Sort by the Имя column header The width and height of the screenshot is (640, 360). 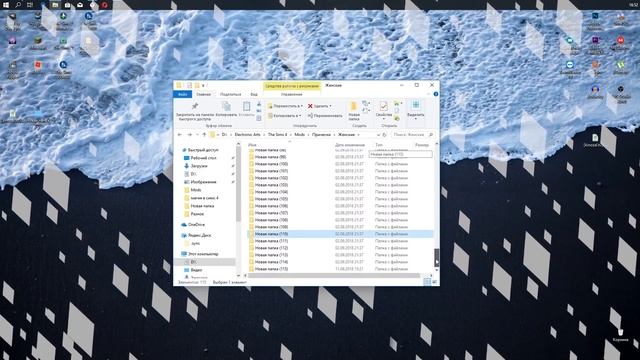point(252,145)
